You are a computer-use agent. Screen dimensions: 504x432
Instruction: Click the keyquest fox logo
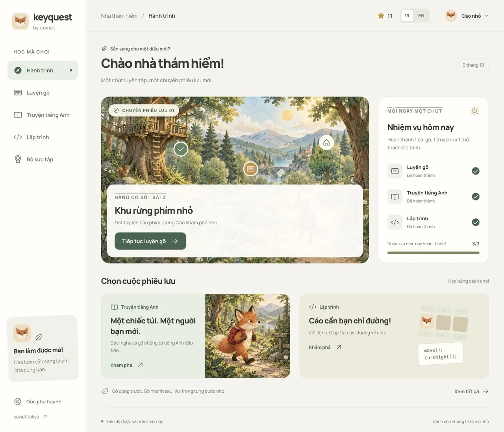20,21
